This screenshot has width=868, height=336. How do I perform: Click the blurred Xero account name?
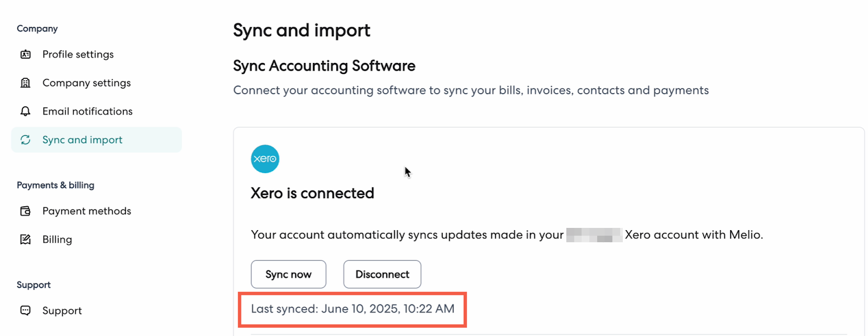pyautogui.click(x=594, y=235)
